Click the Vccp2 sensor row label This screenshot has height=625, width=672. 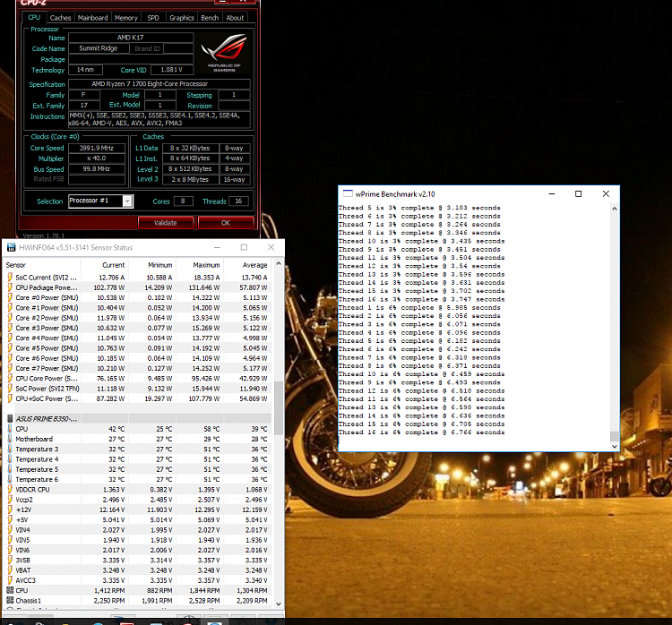click(x=24, y=500)
